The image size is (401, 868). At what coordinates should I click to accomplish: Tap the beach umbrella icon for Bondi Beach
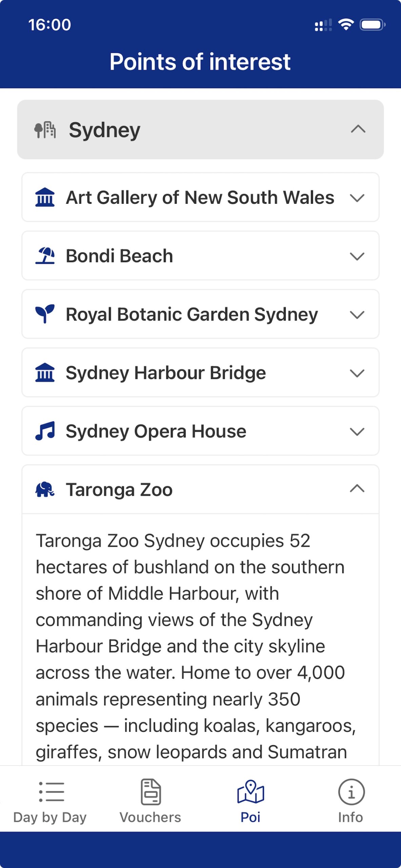(x=45, y=256)
